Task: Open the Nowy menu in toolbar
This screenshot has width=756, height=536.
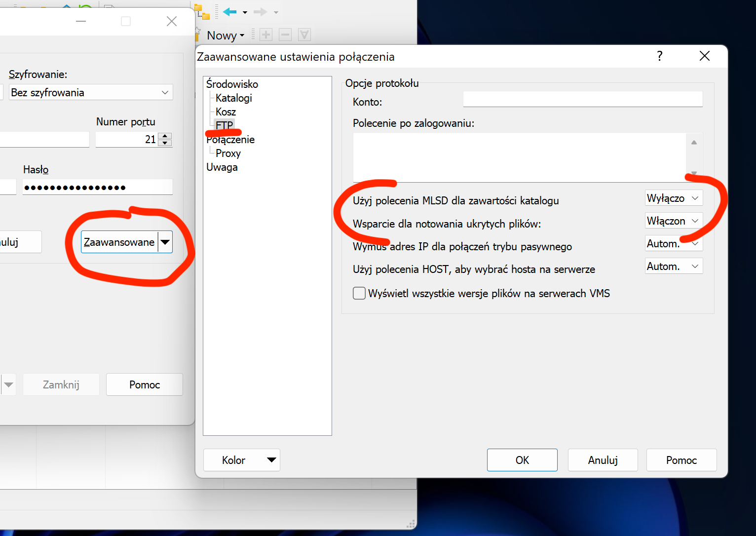Action: coord(225,36)
